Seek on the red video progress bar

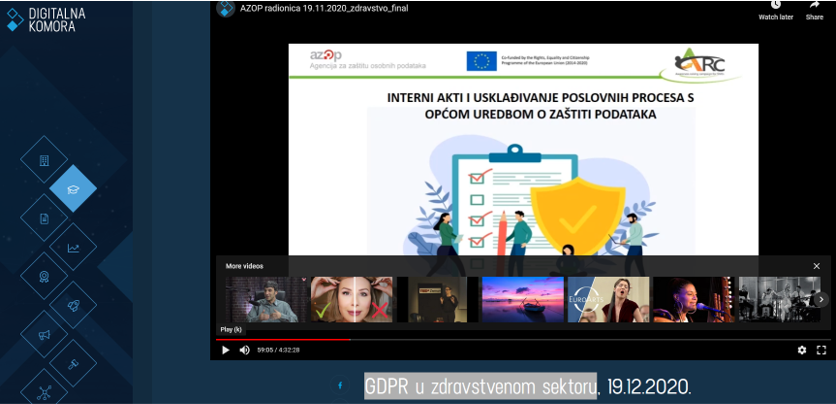click(x=283, y=340)
